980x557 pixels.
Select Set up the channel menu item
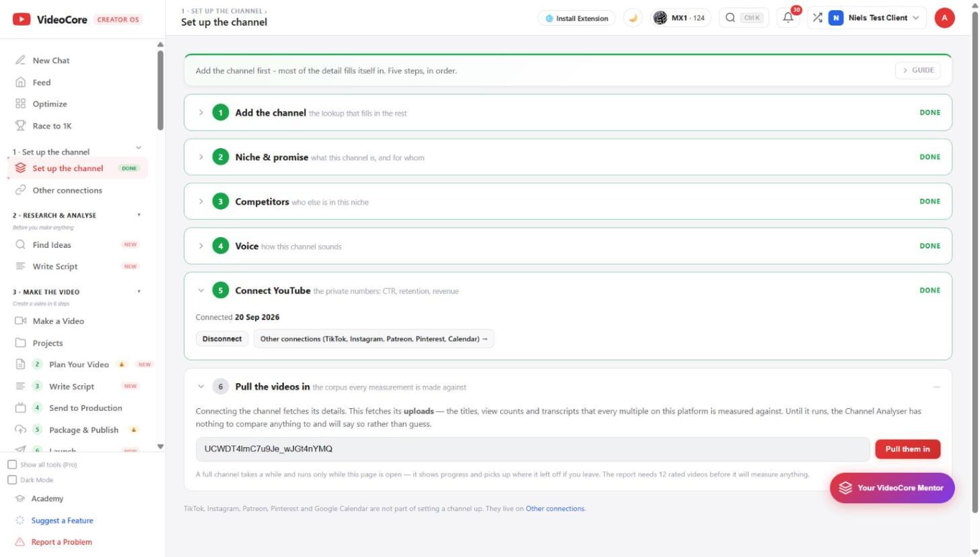77,168
